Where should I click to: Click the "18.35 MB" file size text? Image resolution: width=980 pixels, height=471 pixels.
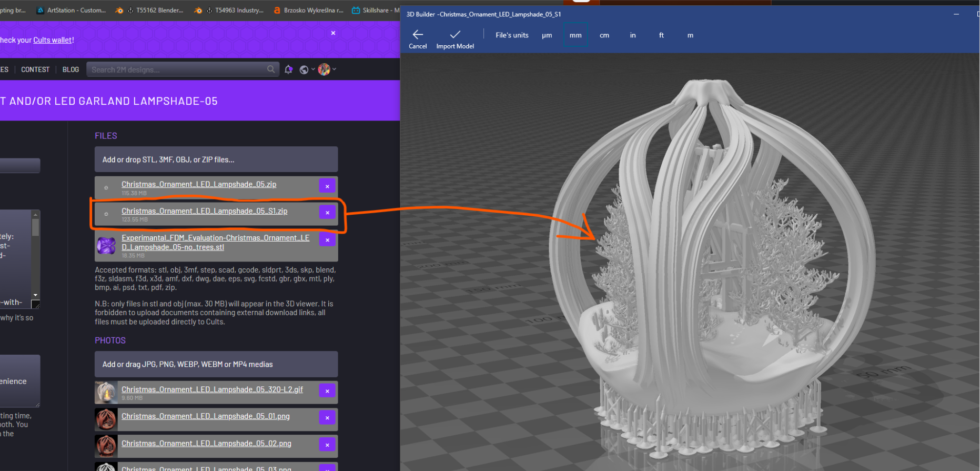click(133, 256)
